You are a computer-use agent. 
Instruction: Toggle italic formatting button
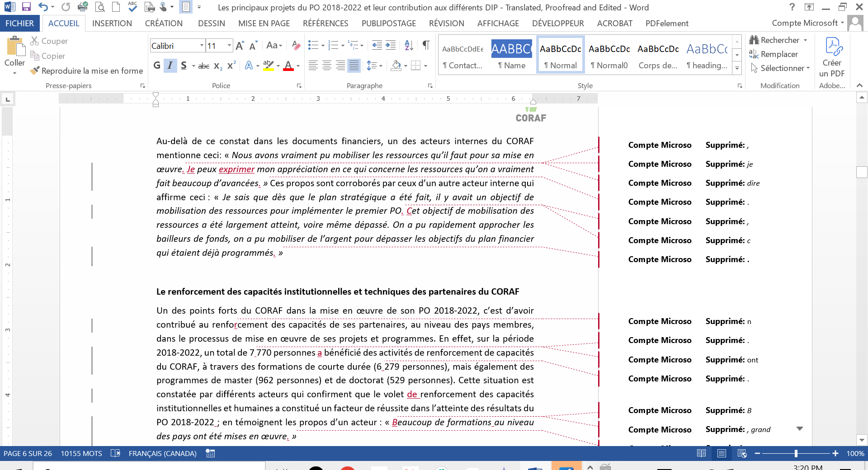click(x=170, y=66)
